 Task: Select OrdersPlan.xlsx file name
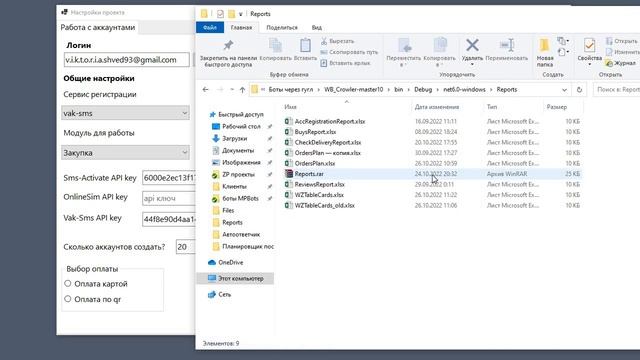(x=315, y=163)
